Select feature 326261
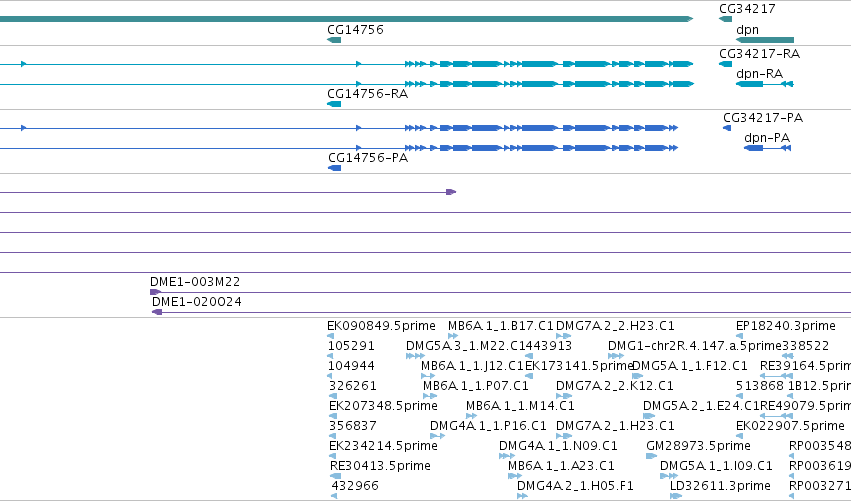Viewport: 851px width, 501px height. (352, 386)
